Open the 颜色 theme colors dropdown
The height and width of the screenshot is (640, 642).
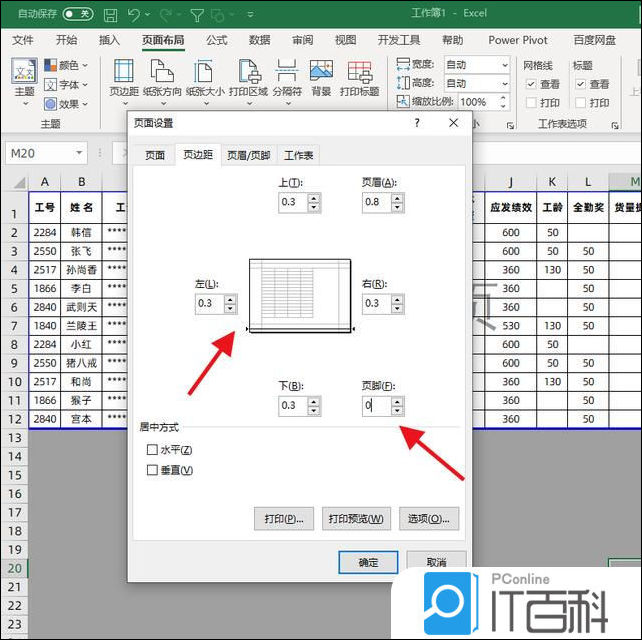click(x=68, y=65)
